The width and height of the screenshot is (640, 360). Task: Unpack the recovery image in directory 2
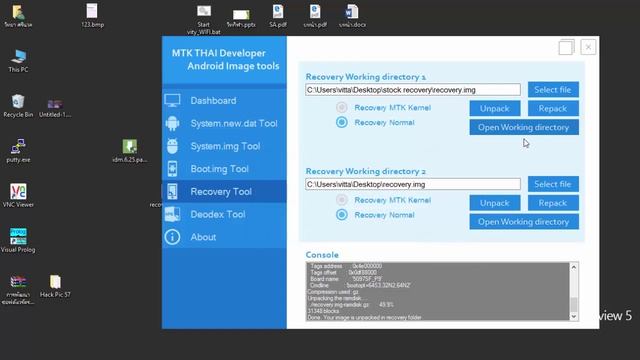(495, 203)
